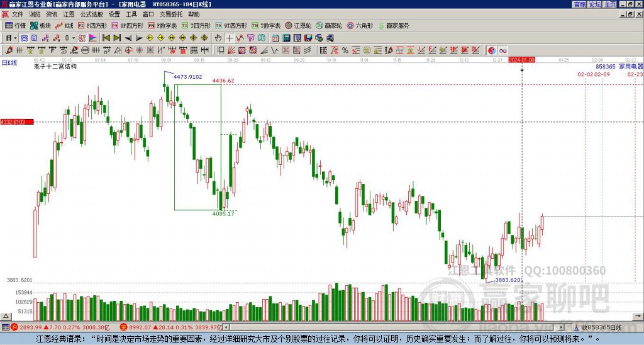Open the 赢家轮 wheel tool
This screenshot has height=345, width=644.
pos(329,25)
